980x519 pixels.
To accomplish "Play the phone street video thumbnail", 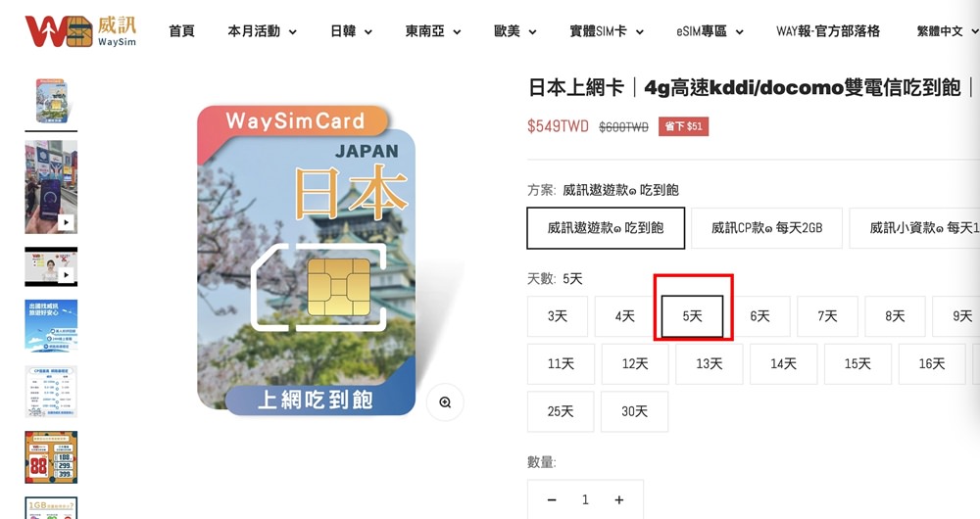I will click(x=51, y=187).
